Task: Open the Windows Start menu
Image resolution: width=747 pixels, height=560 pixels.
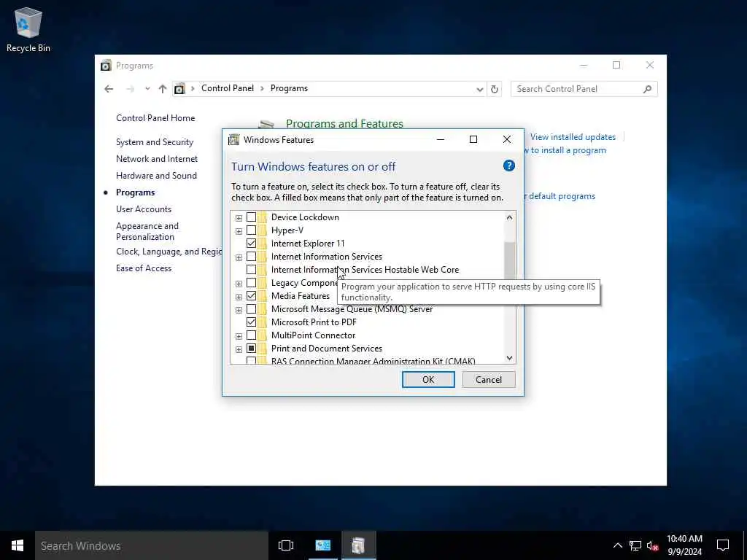Action: [x=18, y=545]
